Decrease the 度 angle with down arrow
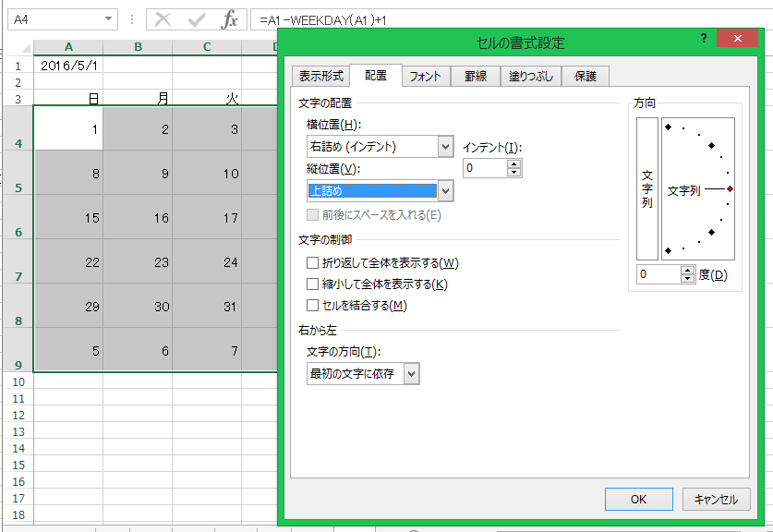Image resolution: width=773 pixels, height=532 pixels. (x=687, y=279)
